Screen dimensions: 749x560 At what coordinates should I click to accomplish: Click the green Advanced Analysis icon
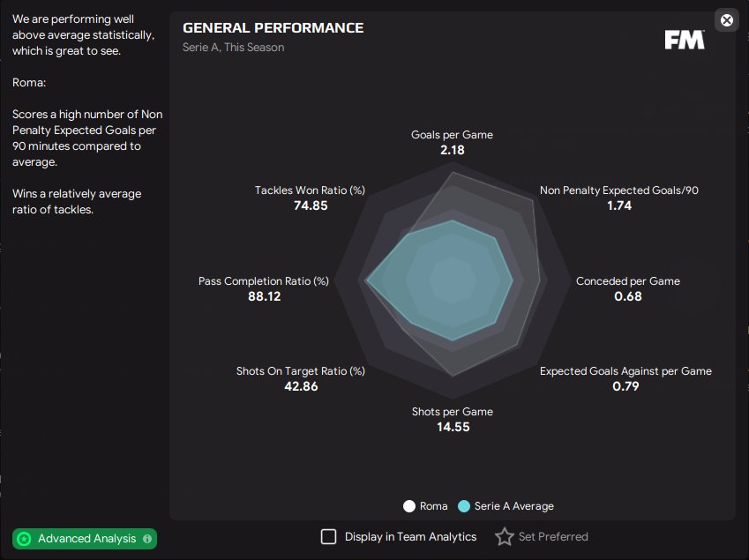pos(25,538)
